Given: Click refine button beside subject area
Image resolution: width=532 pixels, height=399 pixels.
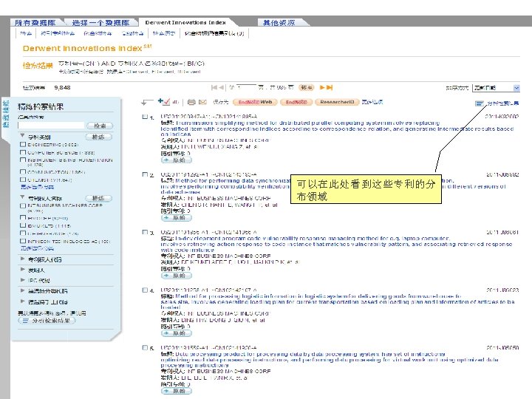Looking at the screenshot, I should pyautogui.click(x=98, y=137).
